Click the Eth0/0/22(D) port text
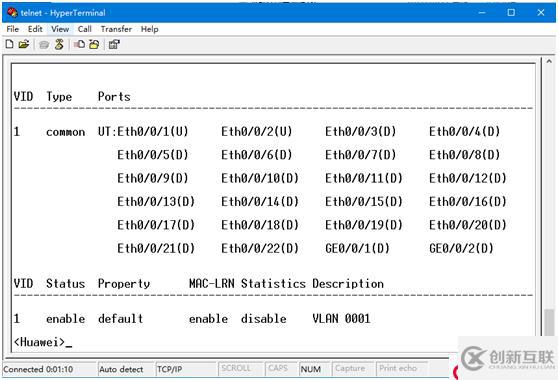 click(x=260, y=248)
